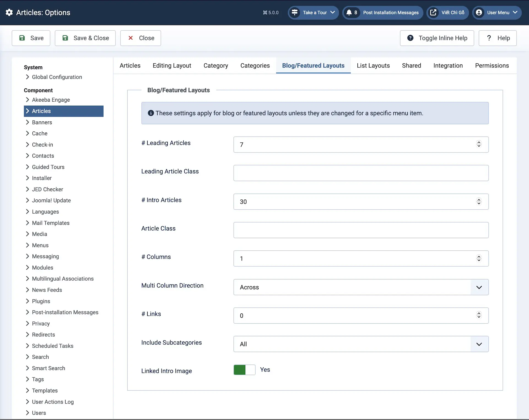Click the Joomla version 5.0.0 icon
Screen dimensions: 529x420
[265, 13]
